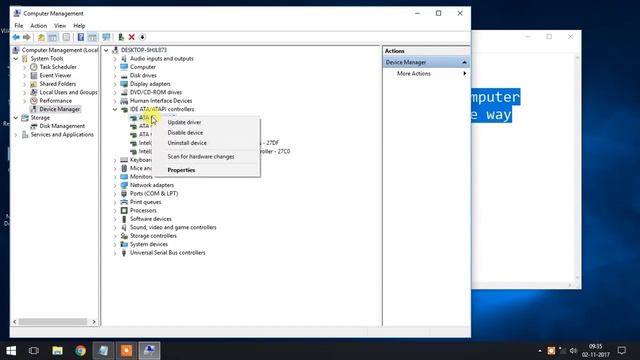Expand Universal Serial Bus controllers category
This screenshot has width=640, height=360.
pos(115,253)
